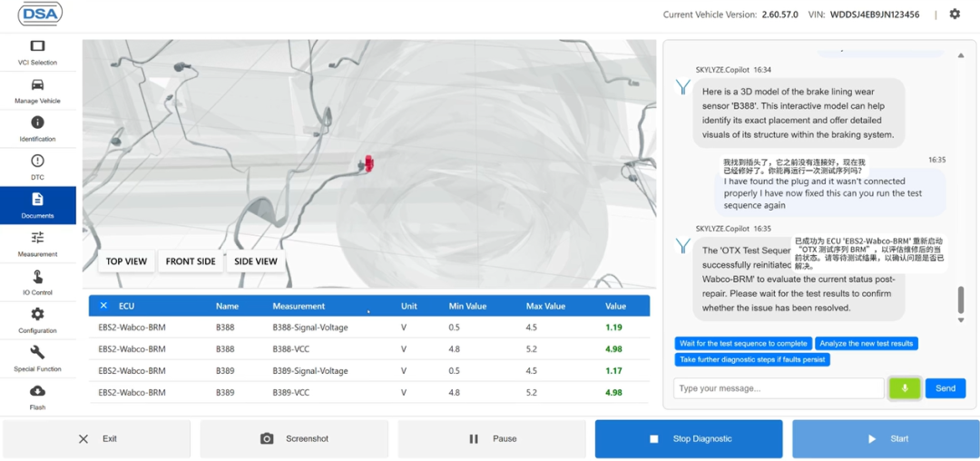Switch 3D model to SIDE VIEW
This screenshot has height=461, width=980.
point(256,261)
